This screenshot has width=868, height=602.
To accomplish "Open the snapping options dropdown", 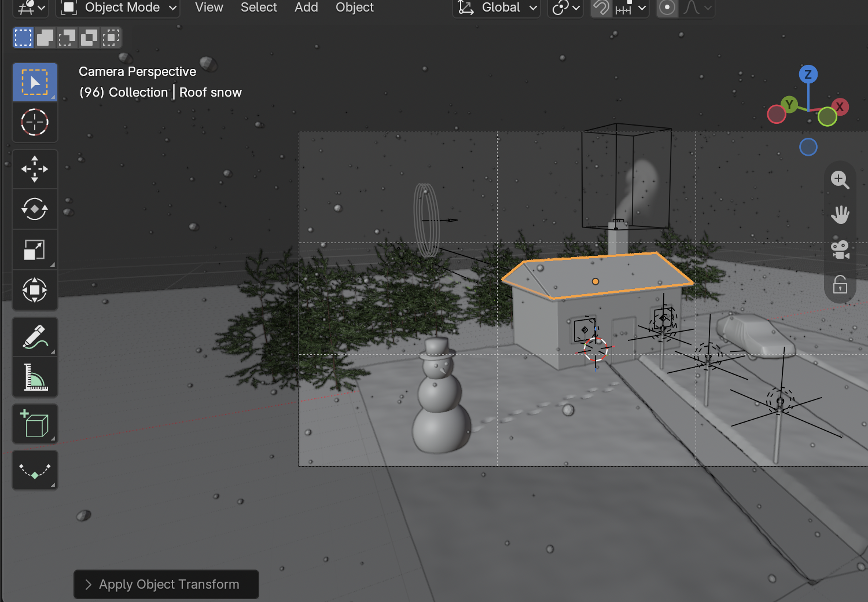I will tap(631, 8).
